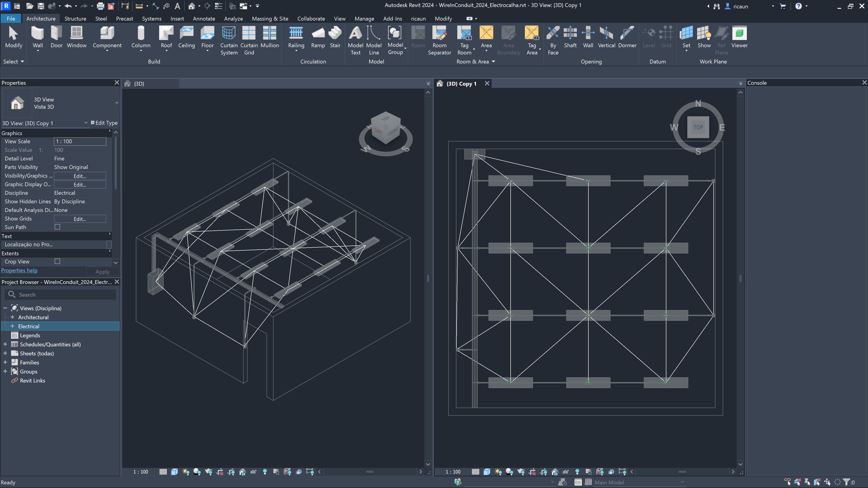The image size is (868, 488).
Task: Enable the Crop View checkbox
Action: pyautogui.click(x=57, y=261)
